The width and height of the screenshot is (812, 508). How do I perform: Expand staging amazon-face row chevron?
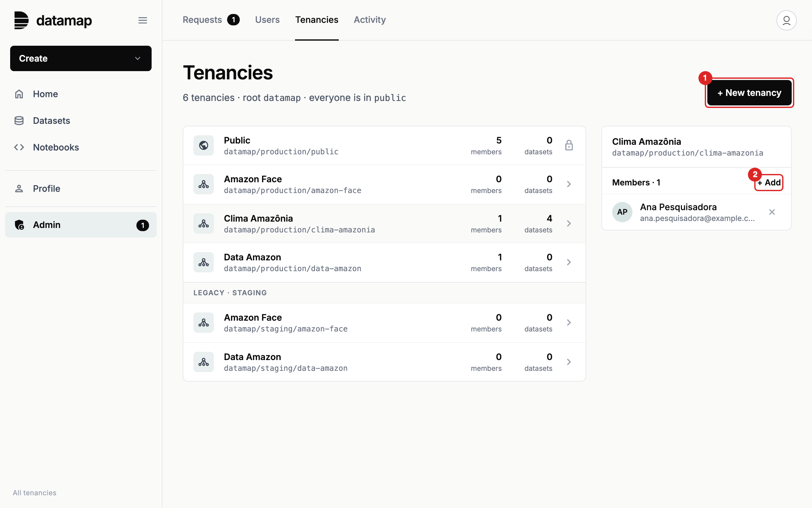(569, 323)
